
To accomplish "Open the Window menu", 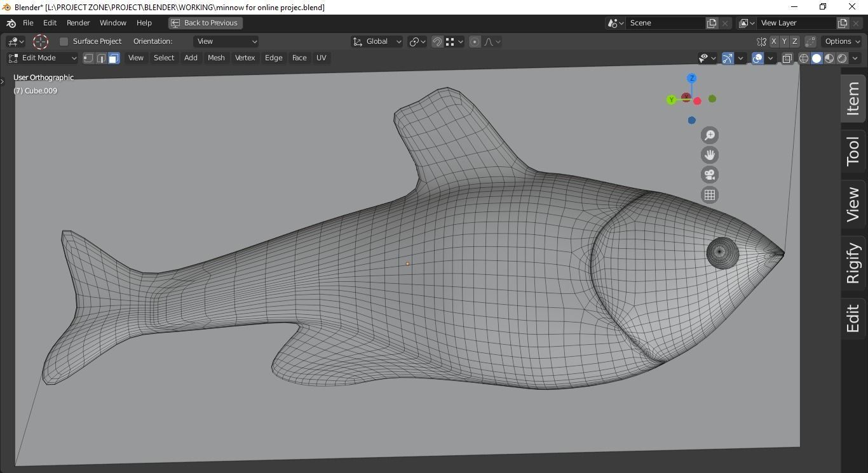I will coord(112,23).
